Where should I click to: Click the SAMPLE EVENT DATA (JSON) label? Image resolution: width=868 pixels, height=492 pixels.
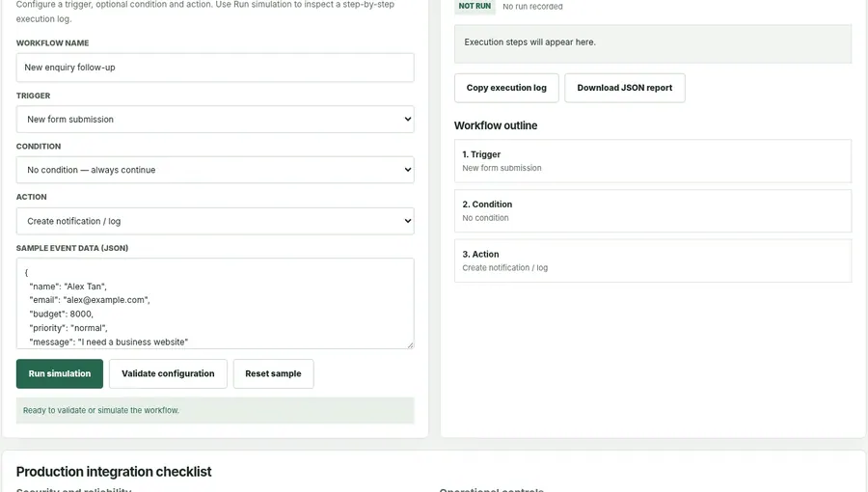point(72,248)
